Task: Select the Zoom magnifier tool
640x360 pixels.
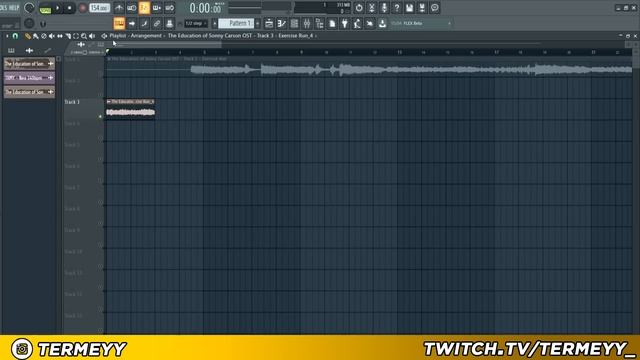Action: pos(84,36)
